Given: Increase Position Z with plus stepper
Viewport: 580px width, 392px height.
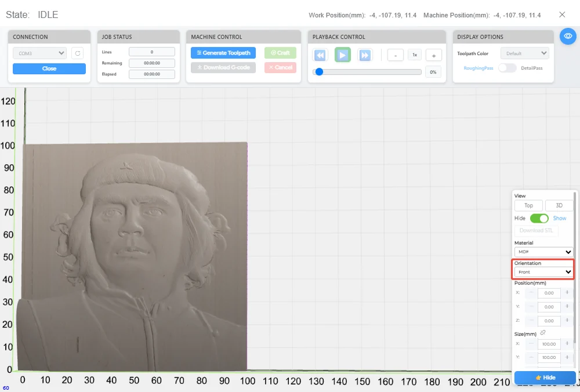Looking at the screenshot, I should pyautogui.click(x=567, y=320).
